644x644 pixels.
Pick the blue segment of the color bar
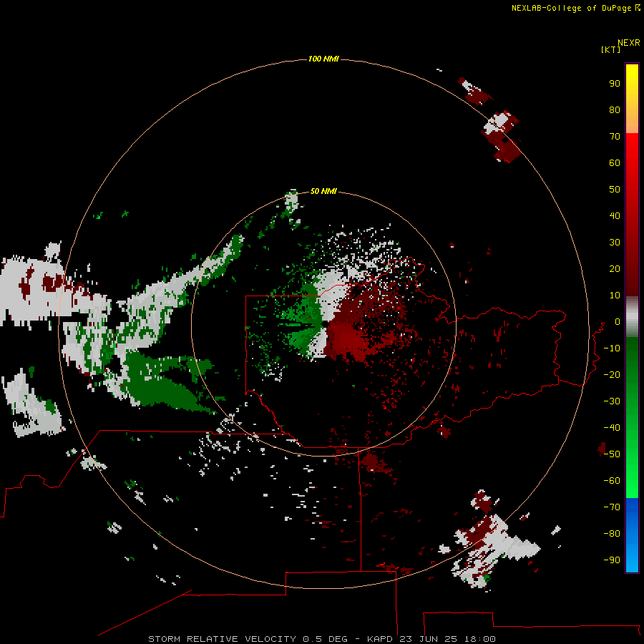(x=632, y=535)
